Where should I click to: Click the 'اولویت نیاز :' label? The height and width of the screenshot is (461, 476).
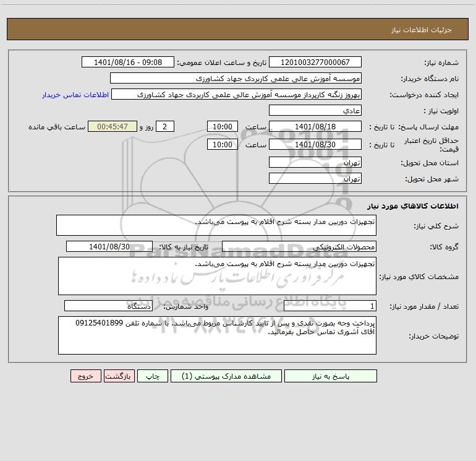441,111
